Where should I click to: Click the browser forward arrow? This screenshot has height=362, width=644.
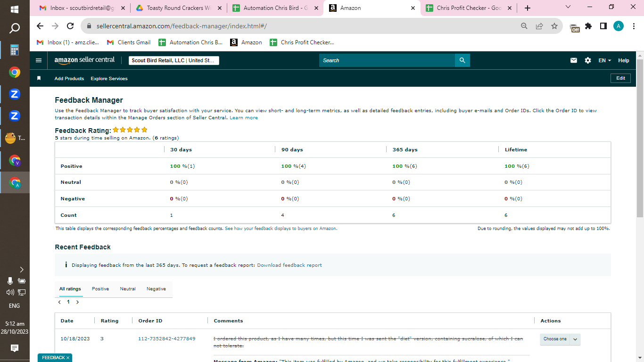[x=55, y=26]
